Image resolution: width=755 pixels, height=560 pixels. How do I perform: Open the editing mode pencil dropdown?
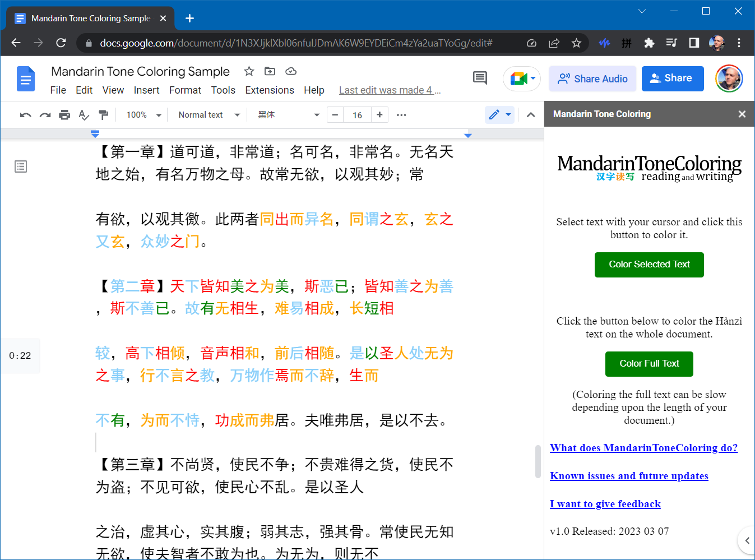point(499,115)
